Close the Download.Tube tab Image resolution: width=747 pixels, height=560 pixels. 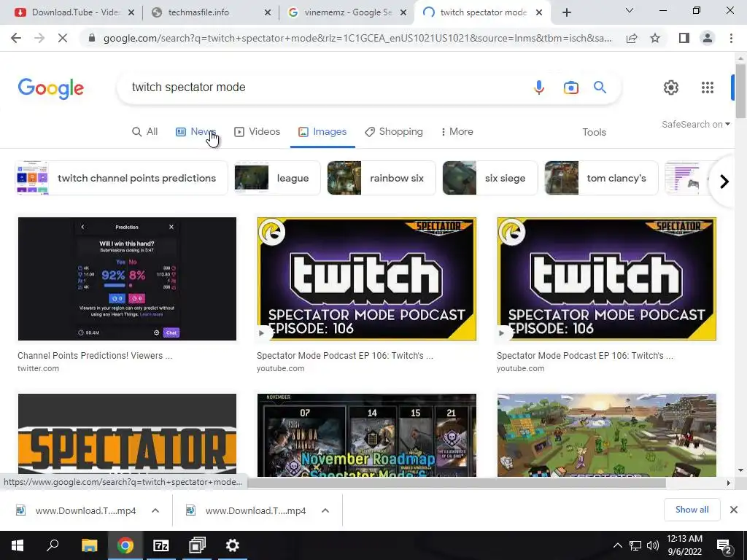pos(131,13)
